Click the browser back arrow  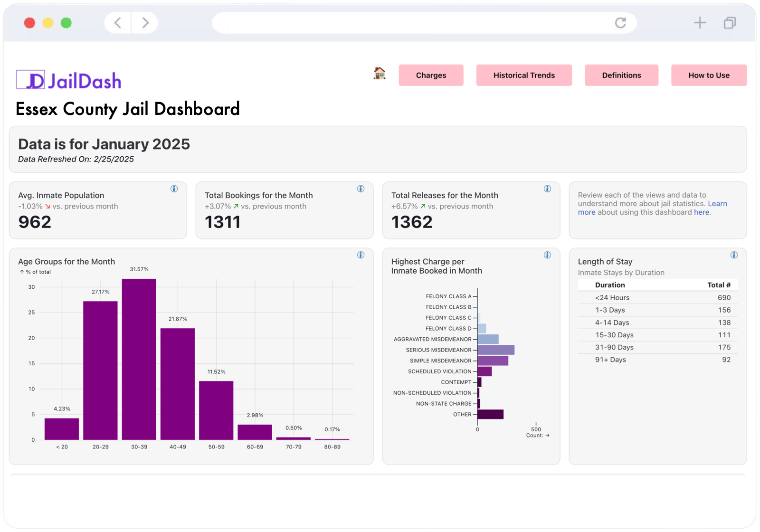(x=117, y=22)
